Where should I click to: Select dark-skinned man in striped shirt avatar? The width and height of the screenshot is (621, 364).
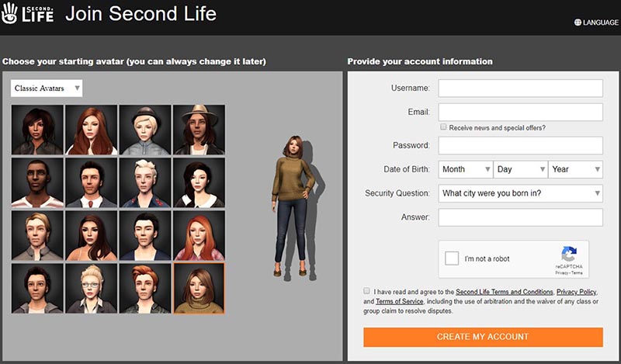tap(37, 182)
